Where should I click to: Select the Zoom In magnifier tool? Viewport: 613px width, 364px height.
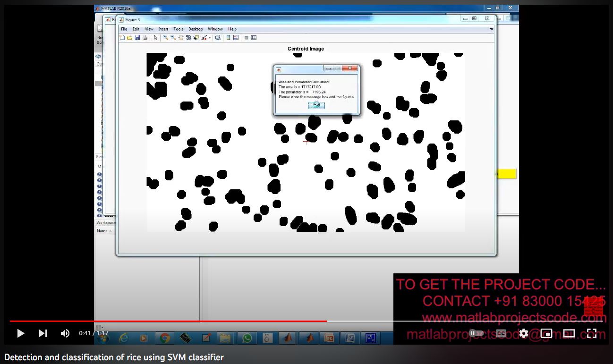[x=165, y=38]
